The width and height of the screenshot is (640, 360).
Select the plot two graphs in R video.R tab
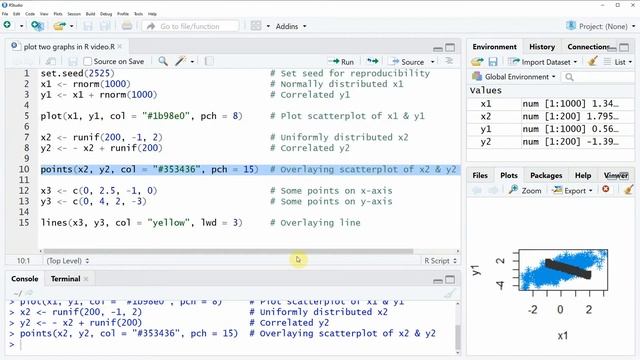pyautogui.click(x=69, y=47)
